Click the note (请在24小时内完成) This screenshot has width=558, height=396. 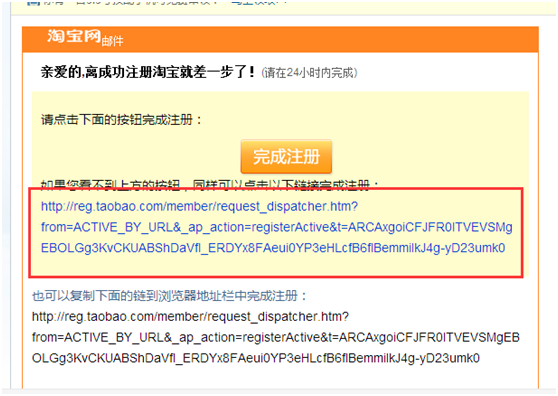(309, 73)
